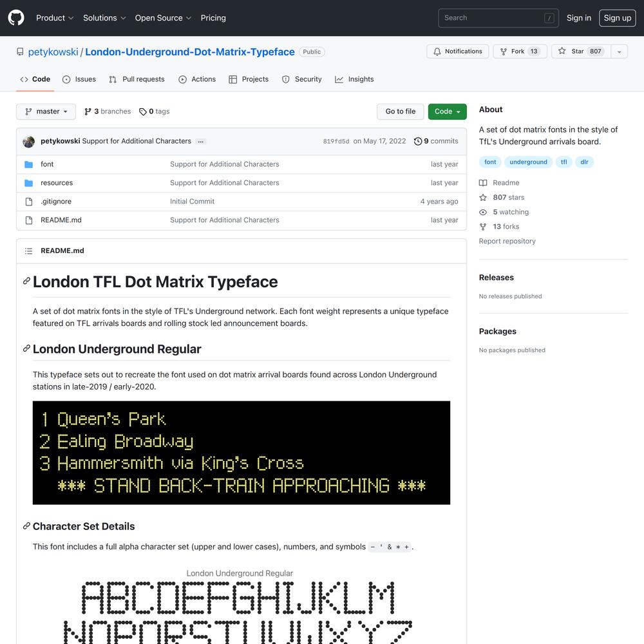Jump to Readme from About section
Viewport: 644px width, 644px height.
pos(500,183)
